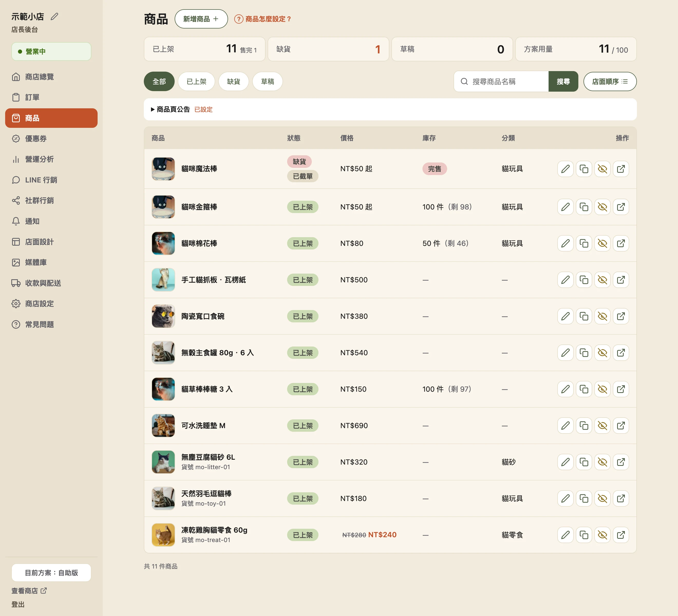Toggle the 營業中 store status
Image resolution: width=678 pixels, height=616 pixels.
[x=51, y=51]
